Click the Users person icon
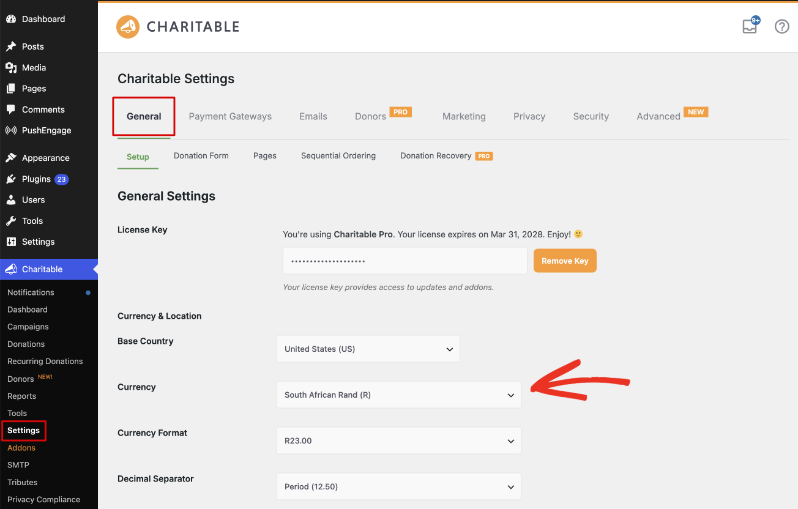Viewport: 798px width, 509px height. tap(11, 200)
